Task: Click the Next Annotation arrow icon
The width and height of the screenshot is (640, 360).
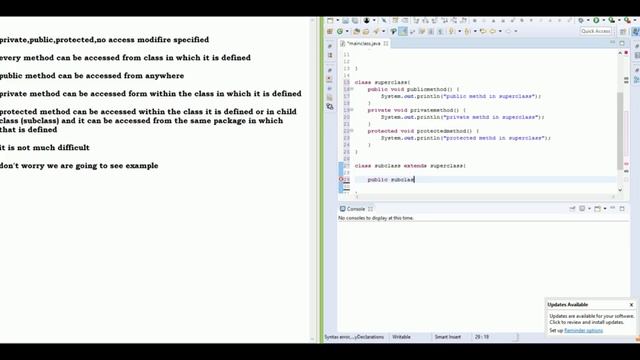Action: [x=451, y=31]
